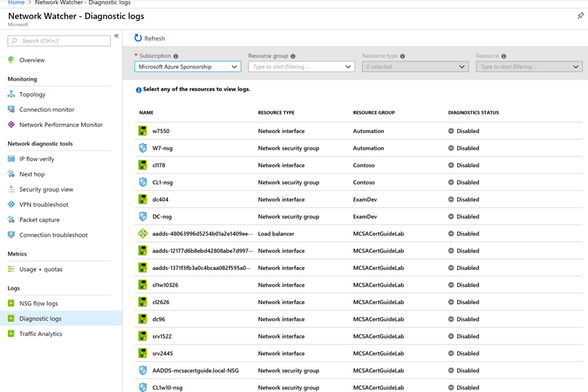Screen dimensions: 588x392
Task: Open NSG flow logs
Action: point(39,303)
